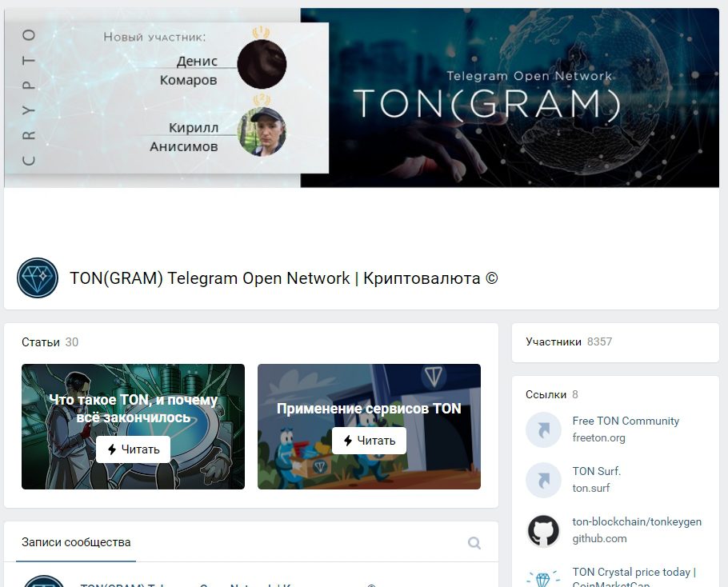Click the 'Применение сервисов TON' article thumbnail
Screen dimensions: 728x587
(369, 426)
